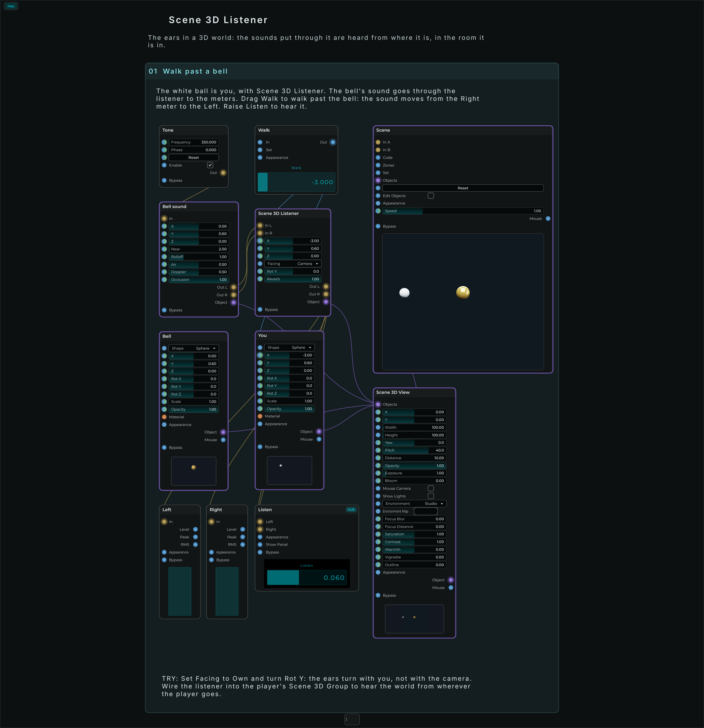Screen dimensions: 704x728
Task: Click Bell node Object output port
Action: [223, 432]
